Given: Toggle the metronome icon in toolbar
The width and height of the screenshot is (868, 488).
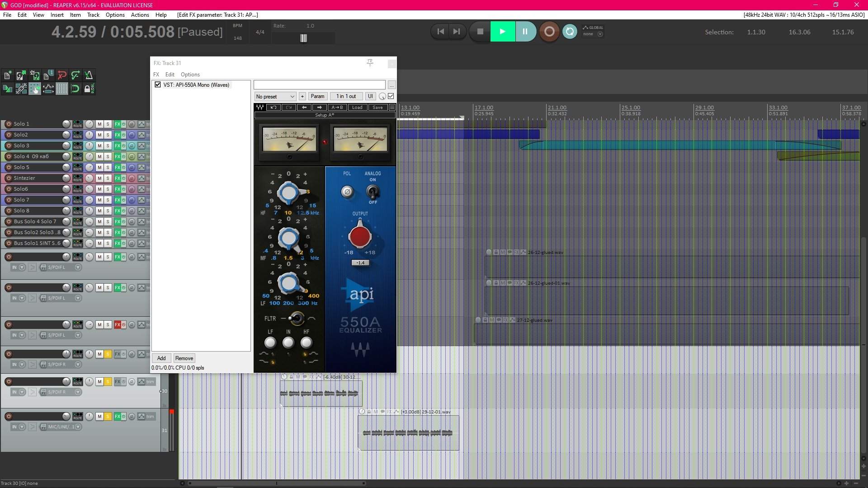Looking at the screenshot, I should coord(89,75).
